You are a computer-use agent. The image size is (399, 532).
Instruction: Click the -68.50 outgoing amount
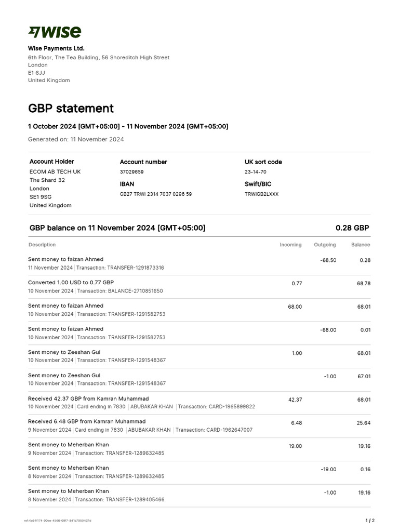pyautogui.click(x=328, y=260)
